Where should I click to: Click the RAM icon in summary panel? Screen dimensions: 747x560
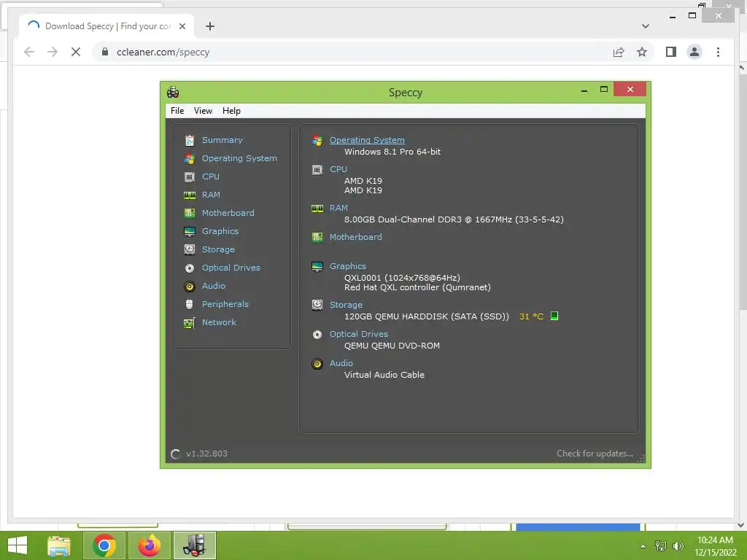[x=317, y=208]
